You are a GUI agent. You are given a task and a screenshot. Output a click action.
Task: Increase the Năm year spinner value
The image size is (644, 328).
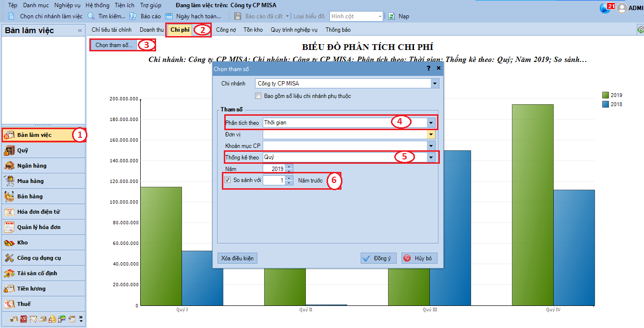(289, 167)
